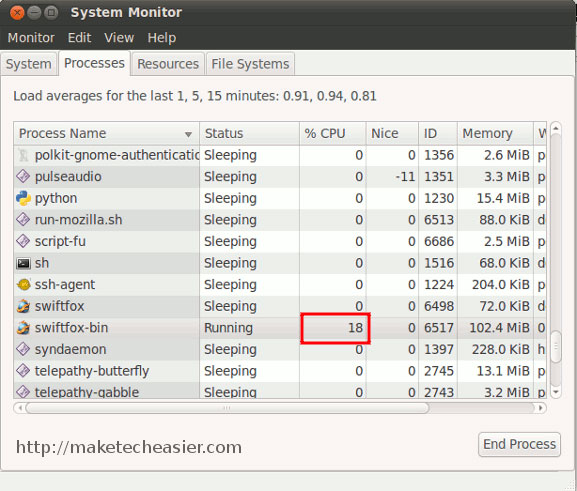Switch to the File Systems tab

click(250, 64)
